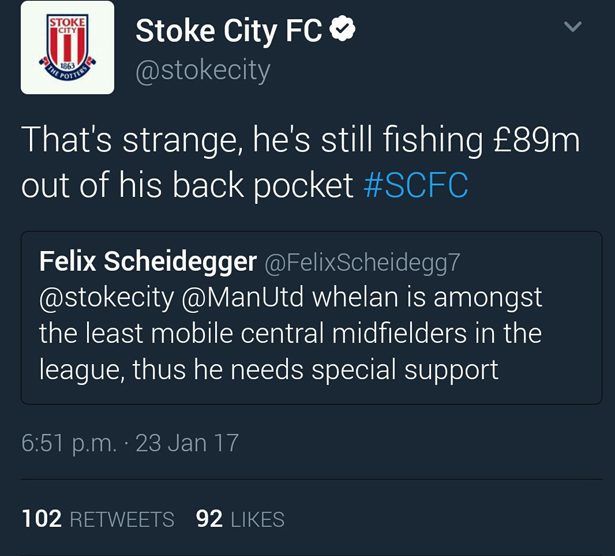Click the @stokecity handle under the account name

[x=203, y=72]
